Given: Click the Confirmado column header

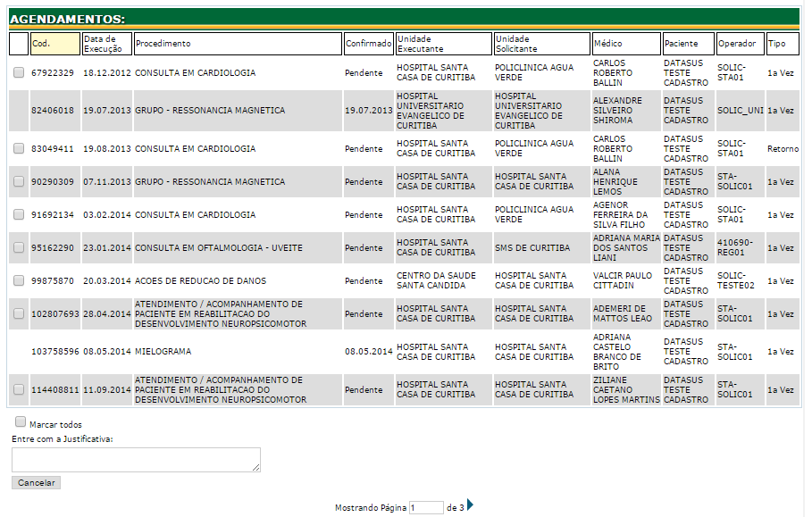Looking at the screenshot, I should click(x=367, y=43).
